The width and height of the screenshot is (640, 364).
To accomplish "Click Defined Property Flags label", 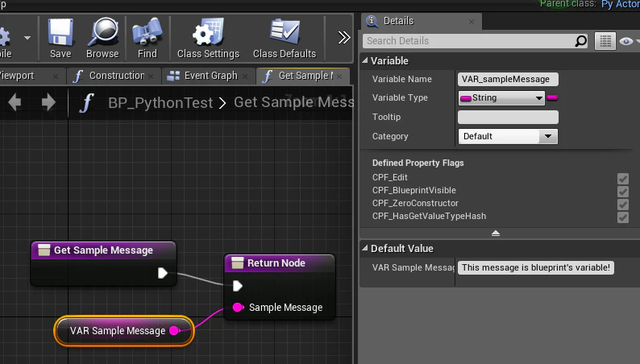I will [418, 163].
